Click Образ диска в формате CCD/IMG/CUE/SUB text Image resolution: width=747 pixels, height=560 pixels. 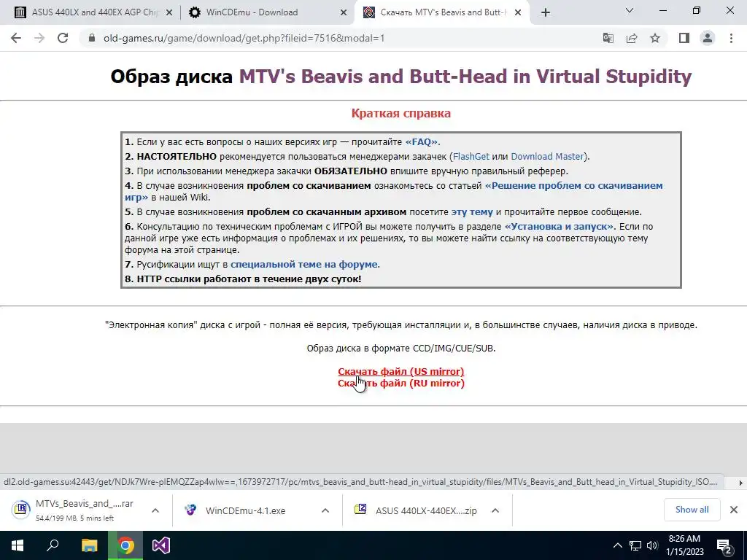click(x=401, y=348)
